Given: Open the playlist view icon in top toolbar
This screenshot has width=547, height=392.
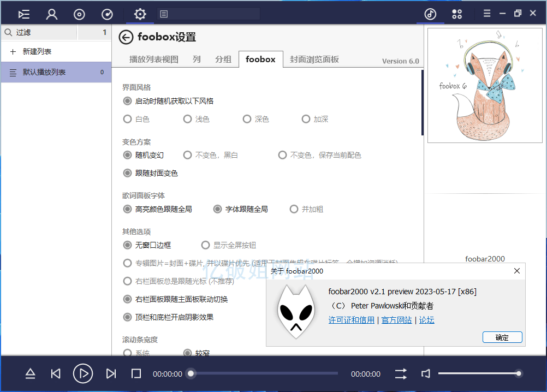Looking at the screenshot, I should [23, 14].
